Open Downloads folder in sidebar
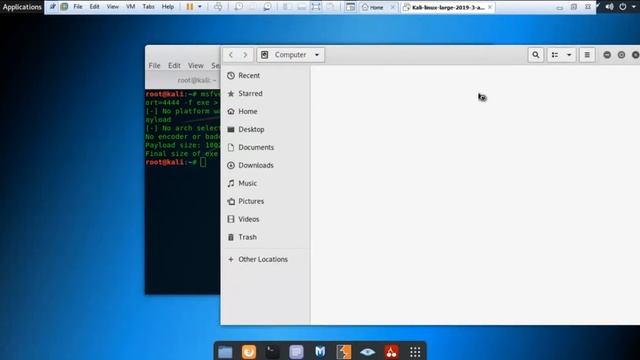The image size is (640, 360). (265, 165)
